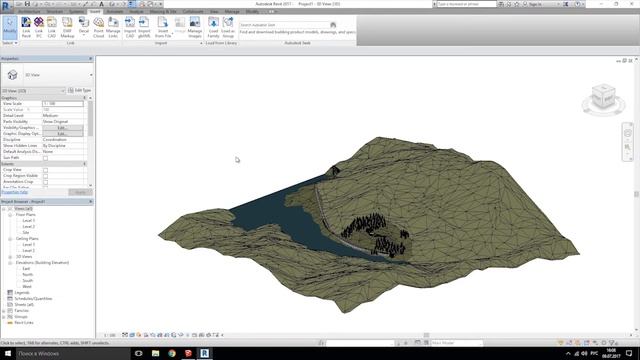640x360 pixels.
Task: Open the DWF Markup tool
Action: (x=67, y=27)
